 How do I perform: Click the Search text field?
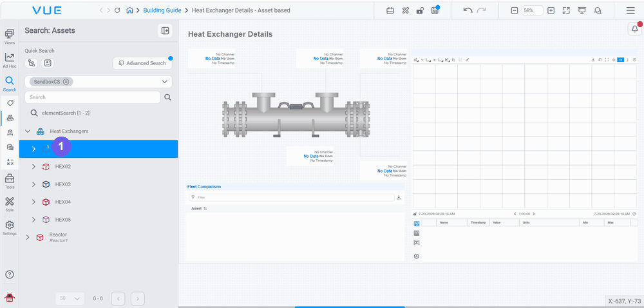click(x=92, y=97)
